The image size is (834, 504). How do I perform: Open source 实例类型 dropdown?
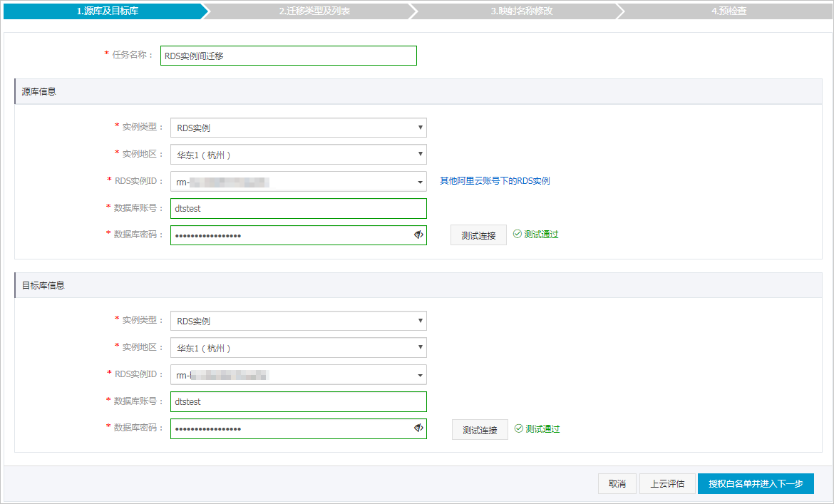click(298, 128)
